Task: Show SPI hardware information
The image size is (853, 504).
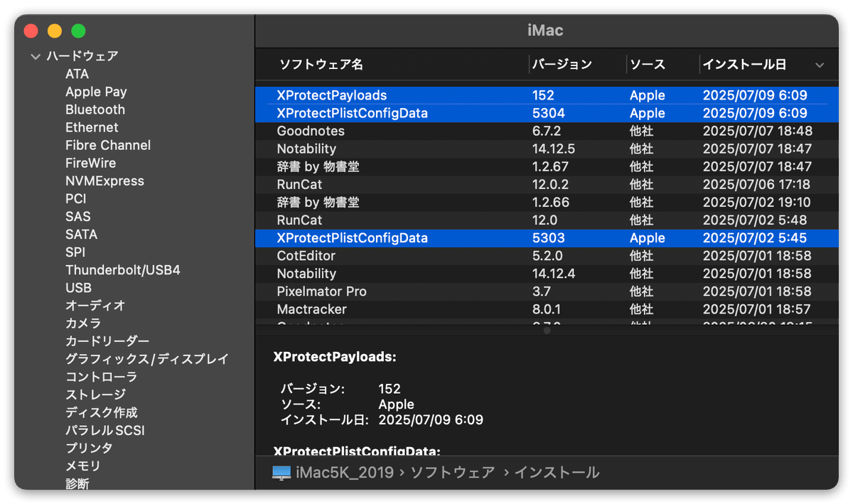Action: [75, 252]
